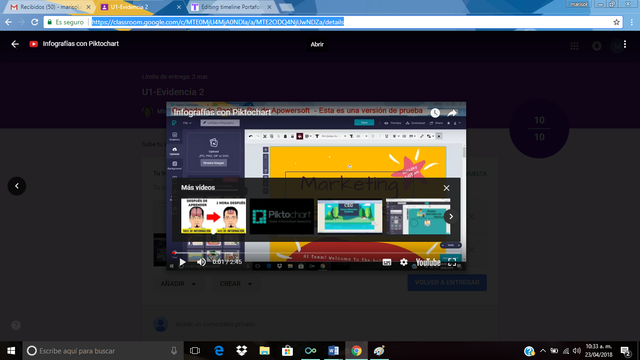Open the video settings gear

click(404, 262)
